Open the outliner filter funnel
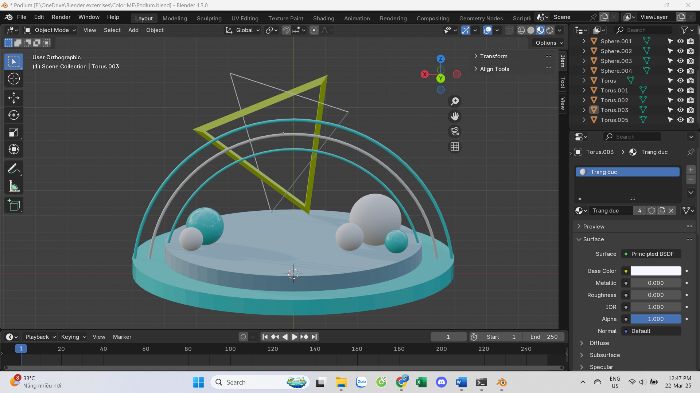Viewport: 700px width, 393px height. click(x=685, y=30)
